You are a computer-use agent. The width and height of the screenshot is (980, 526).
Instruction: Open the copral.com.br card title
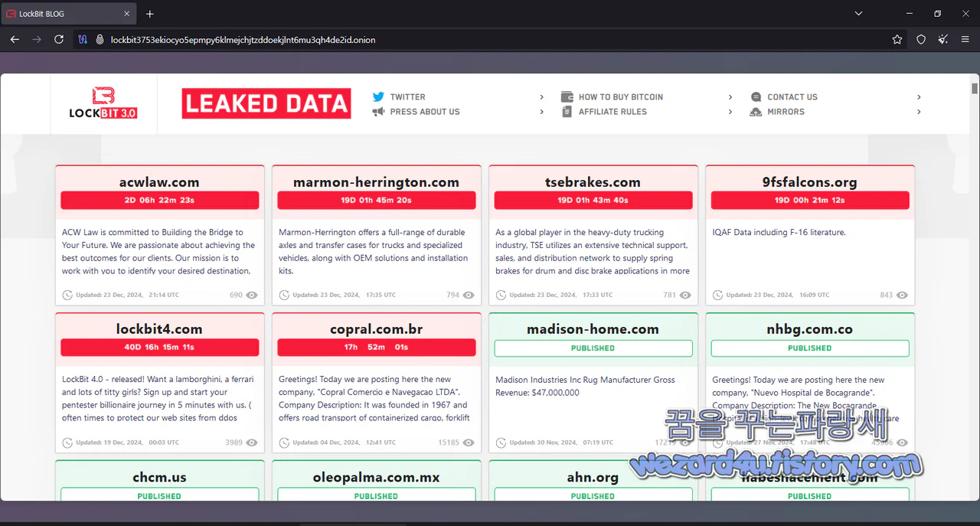pos(376,329)
